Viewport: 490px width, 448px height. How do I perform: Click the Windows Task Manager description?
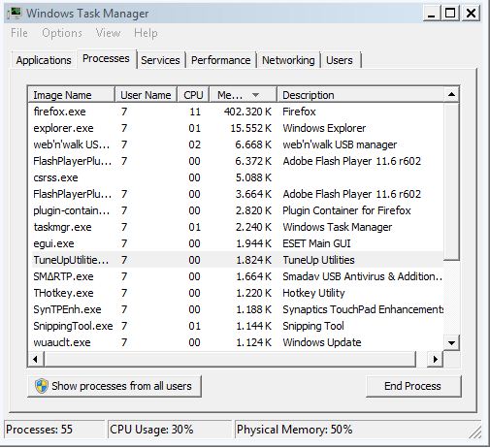point(338,227)
